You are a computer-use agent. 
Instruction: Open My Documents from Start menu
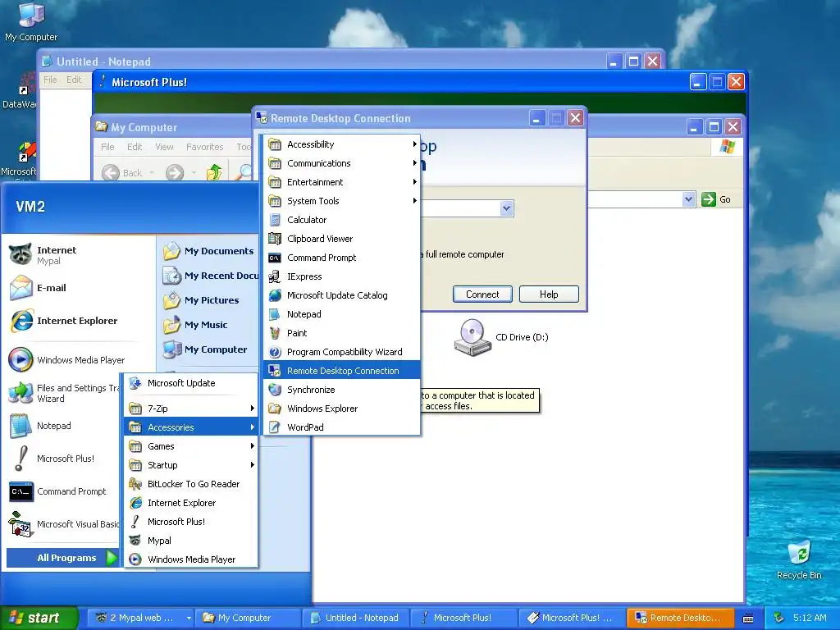(x=209, y=251)
